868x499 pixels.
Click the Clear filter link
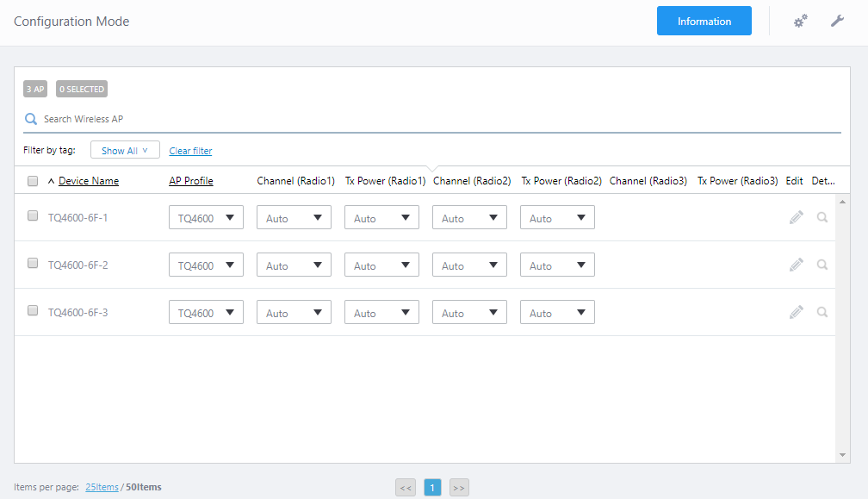click(x=190, y=151)
